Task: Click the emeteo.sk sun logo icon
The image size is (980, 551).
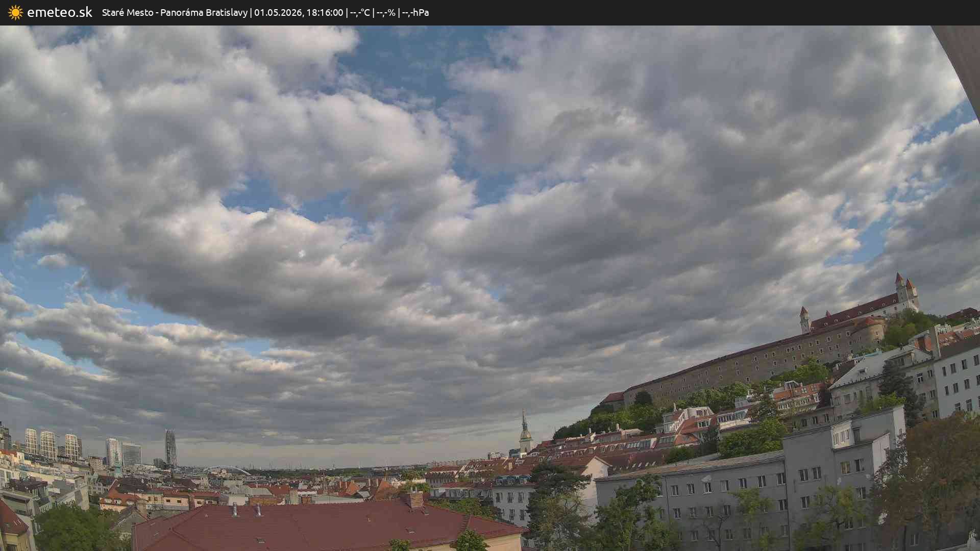Action: [15, 13]
